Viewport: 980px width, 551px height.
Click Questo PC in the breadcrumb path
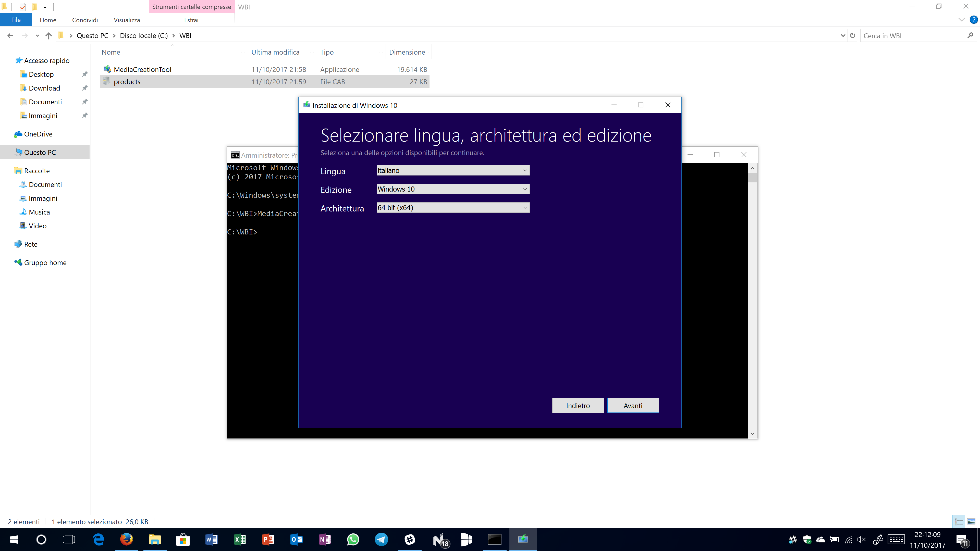point(92,35)
